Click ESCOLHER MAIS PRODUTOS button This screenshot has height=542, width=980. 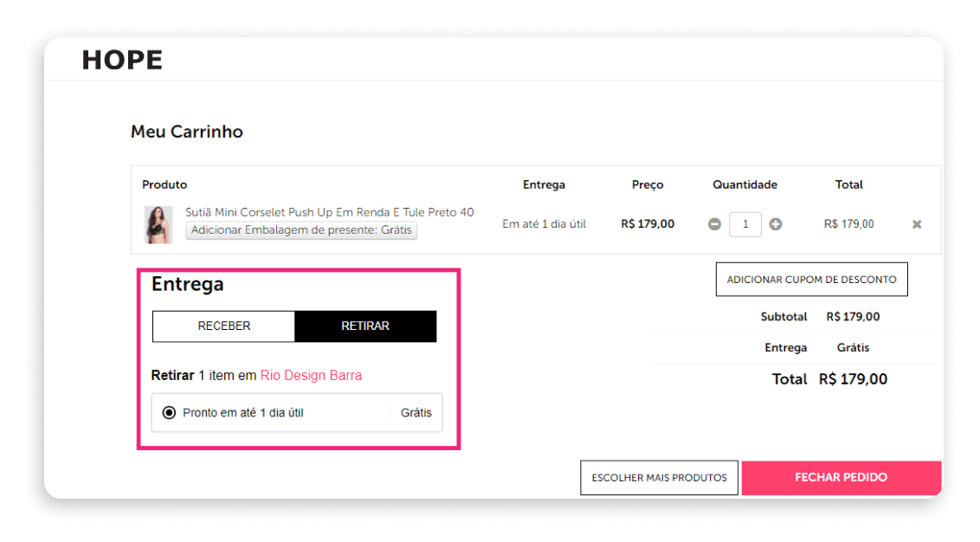click(659, 478)
